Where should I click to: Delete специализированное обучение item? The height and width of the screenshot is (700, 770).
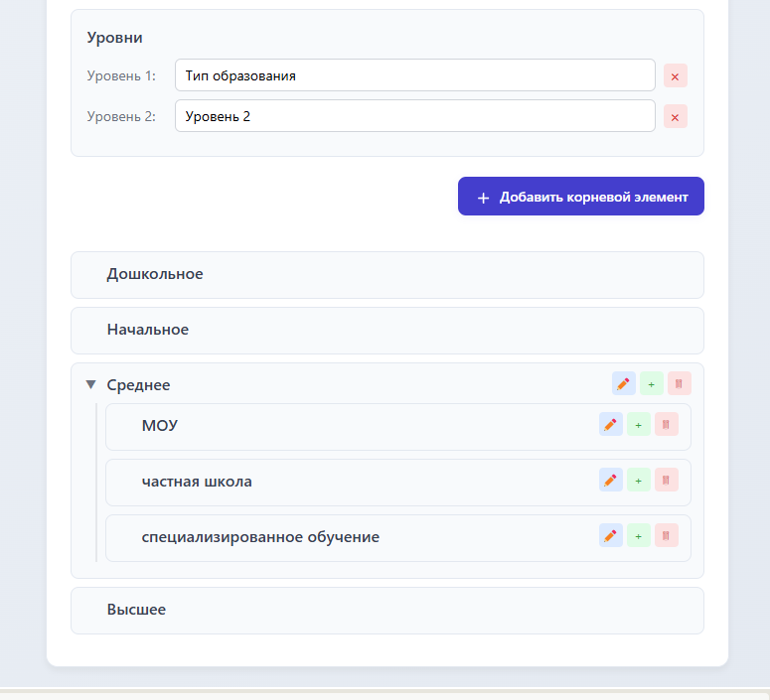tap(667, 536)
